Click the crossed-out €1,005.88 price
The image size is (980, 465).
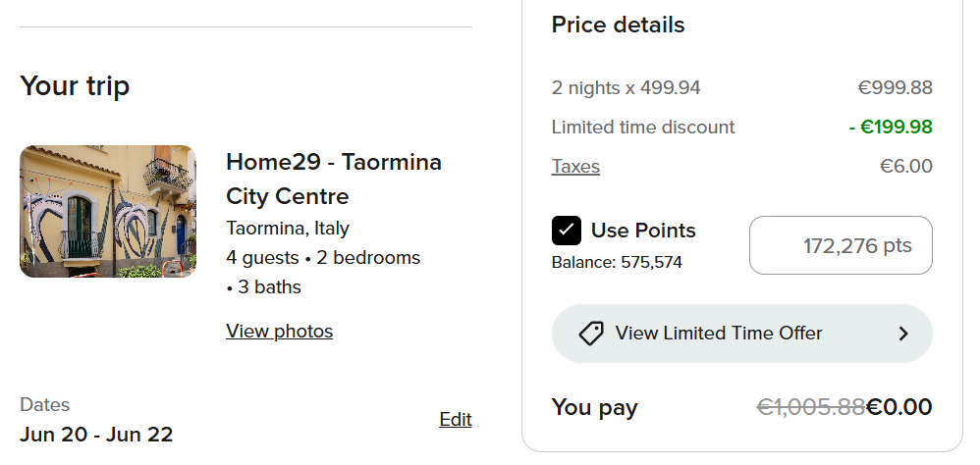(811, 407)
